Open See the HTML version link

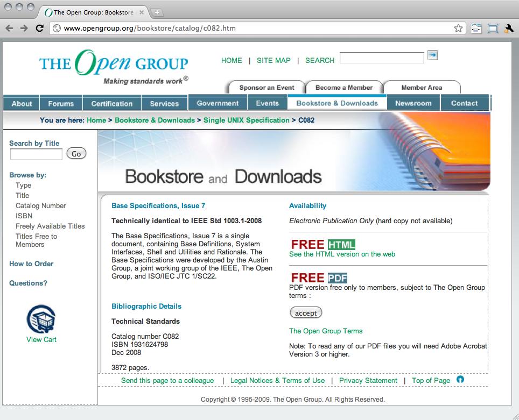point(342,254)
